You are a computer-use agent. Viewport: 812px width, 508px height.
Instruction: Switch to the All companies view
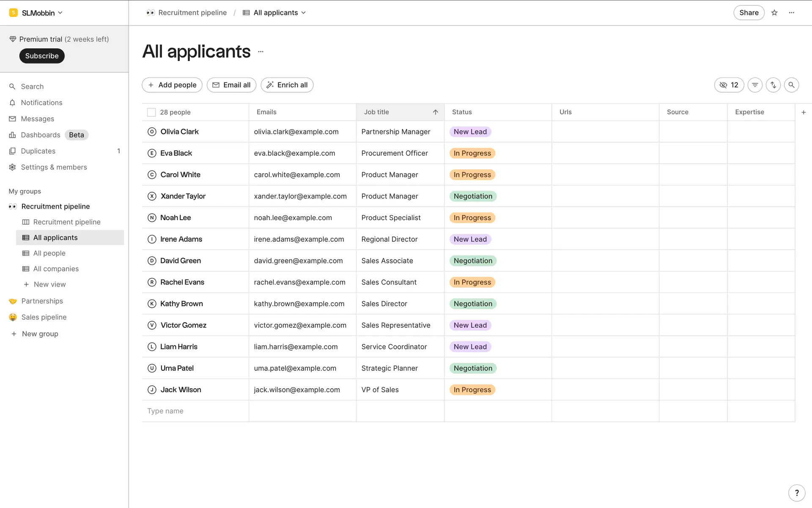56,269
